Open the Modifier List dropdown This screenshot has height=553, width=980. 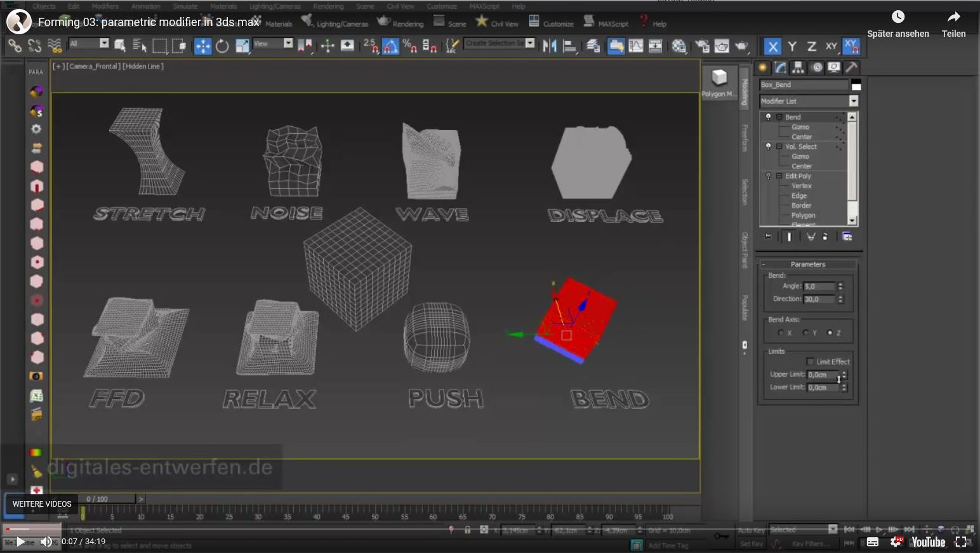[x=854, y=101]
